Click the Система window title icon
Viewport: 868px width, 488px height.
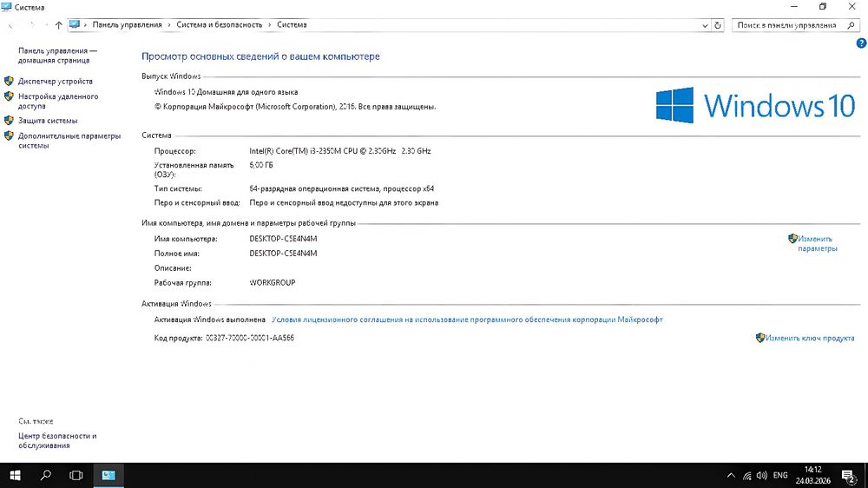[x=7, y=7]
